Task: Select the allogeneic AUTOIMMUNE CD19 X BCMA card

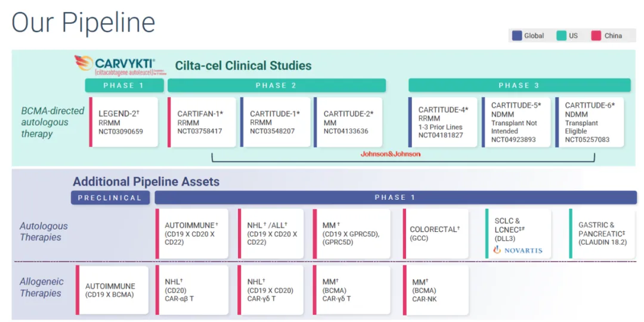Action: tap(113, 290)
